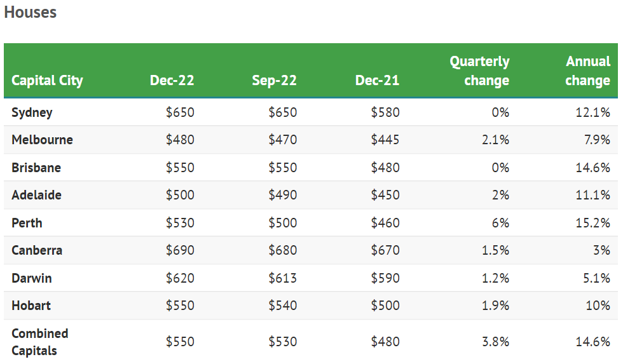Select the Annual change column header

(587, 71)
